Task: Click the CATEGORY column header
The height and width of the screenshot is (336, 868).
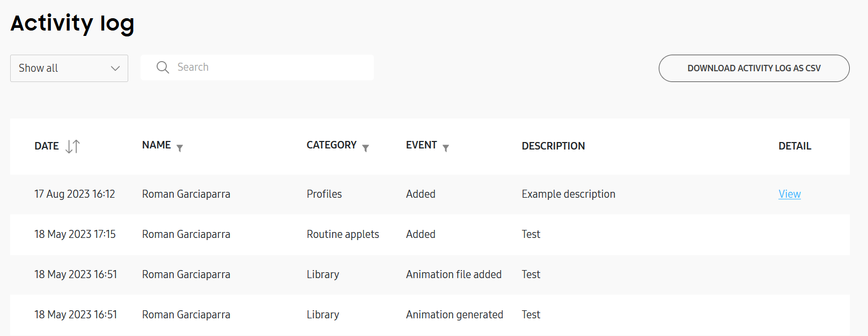Action: point(332,145)
